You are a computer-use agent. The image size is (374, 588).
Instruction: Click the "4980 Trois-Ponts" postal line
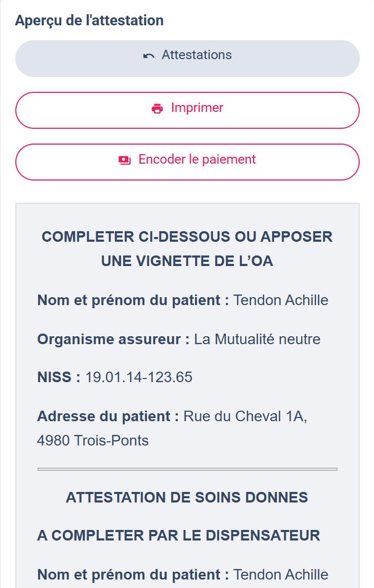93,440
